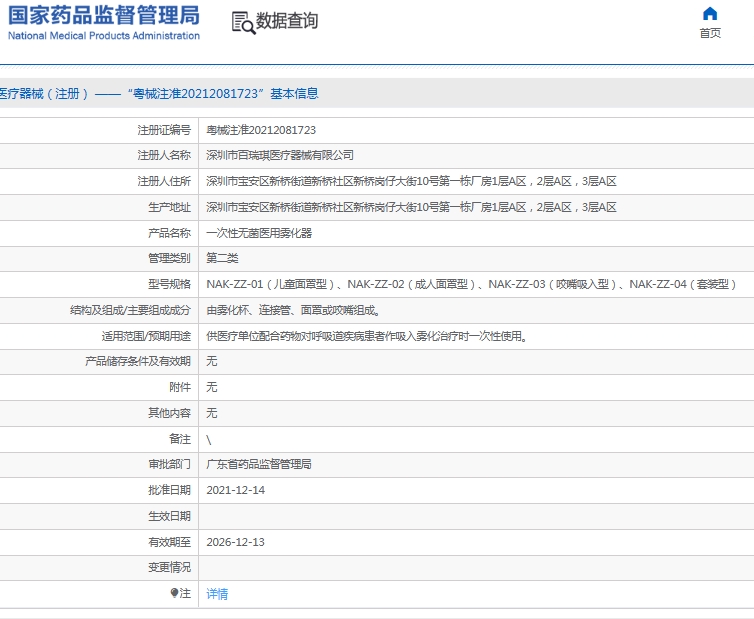
Task: Click the 国家药品监督管理局 logo
Action: point(104,15)
